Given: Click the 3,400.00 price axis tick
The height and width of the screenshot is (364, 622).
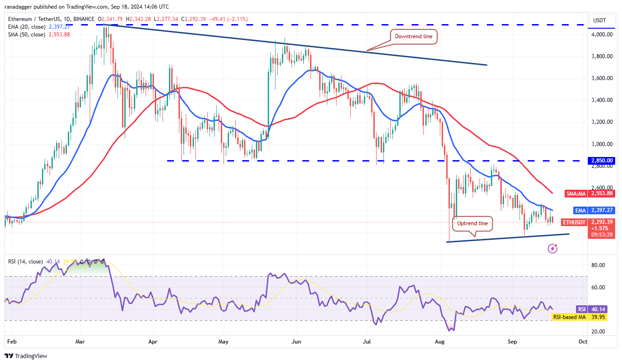Looking at the screenshot, I should (x=601, y=100).
